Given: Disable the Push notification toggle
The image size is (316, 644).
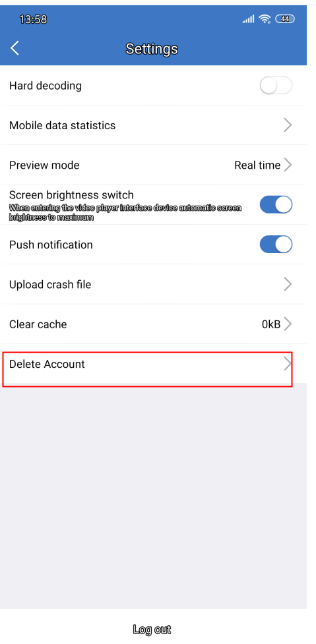Looking at the screenshot, I should (276, 245).
